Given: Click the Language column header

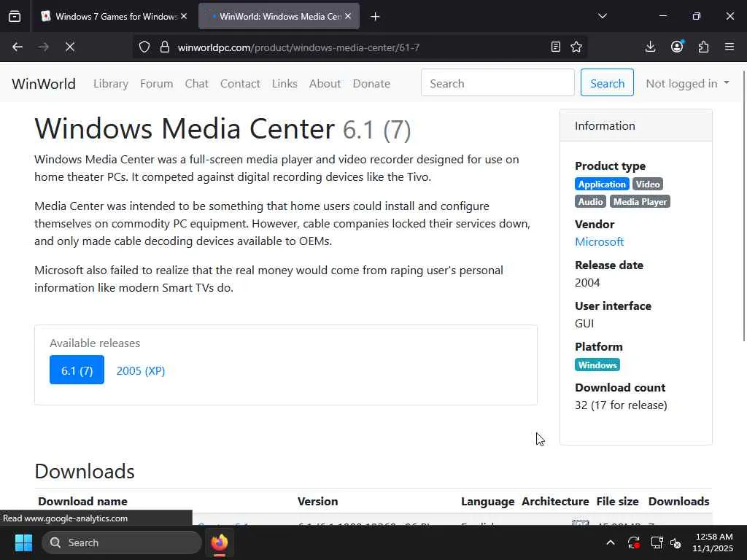Looking at the screenshot, I should click(488, 502).
